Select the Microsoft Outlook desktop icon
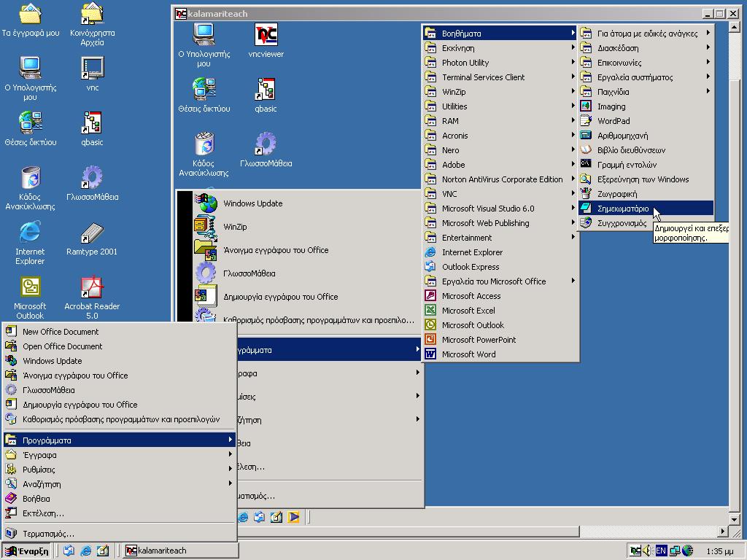Screen dimensions: 747x560 click(30, 297)
